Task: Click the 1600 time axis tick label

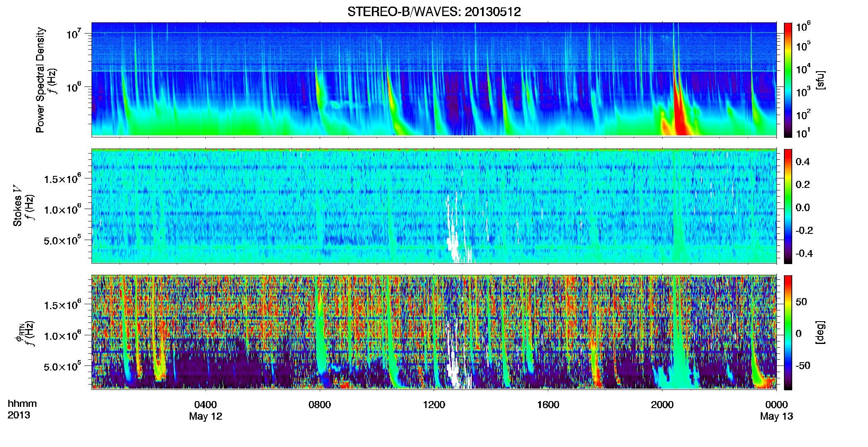Action: (x=548, y=405)
